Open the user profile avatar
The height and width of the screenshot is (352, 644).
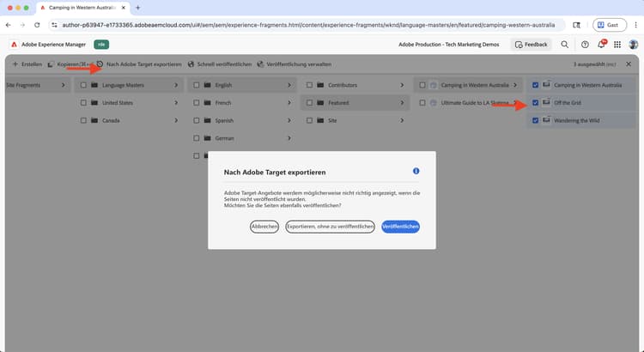[x=633, y=45]
